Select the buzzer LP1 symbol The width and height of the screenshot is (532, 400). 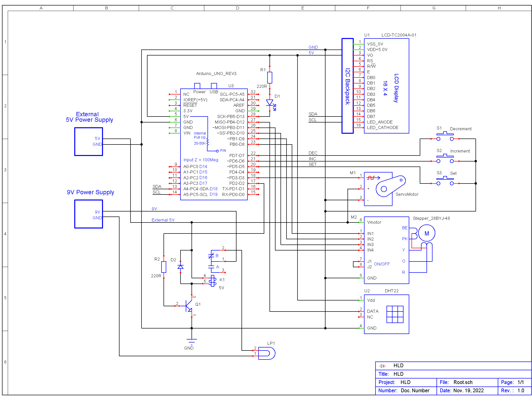(x=267, y=353)
